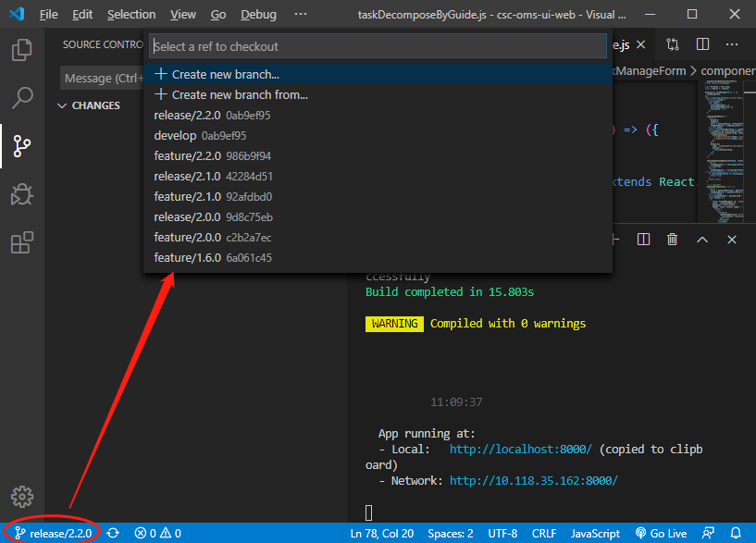756x543 pixels.
Task: Click CRLF end-of-line setting
Action: pyautogui.click(x=544, y=533)
